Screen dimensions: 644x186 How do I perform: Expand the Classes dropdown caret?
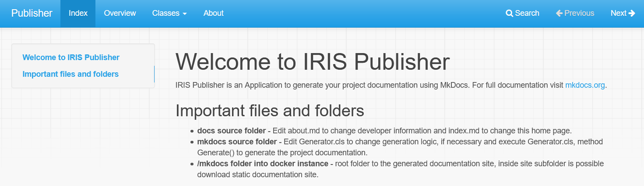185,14
